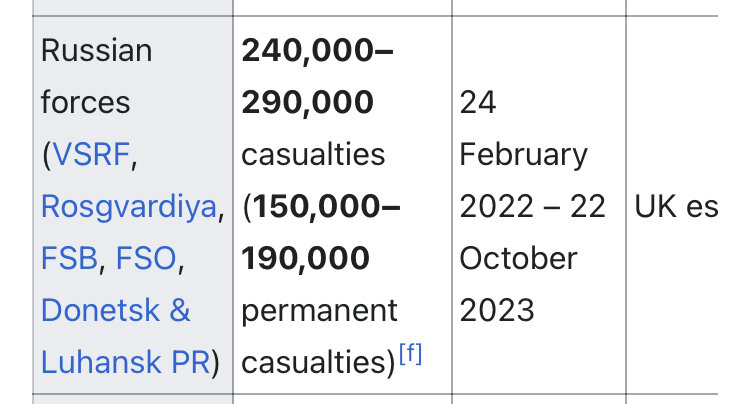Click the word 'Russian' in first column

tap(97, 51)
